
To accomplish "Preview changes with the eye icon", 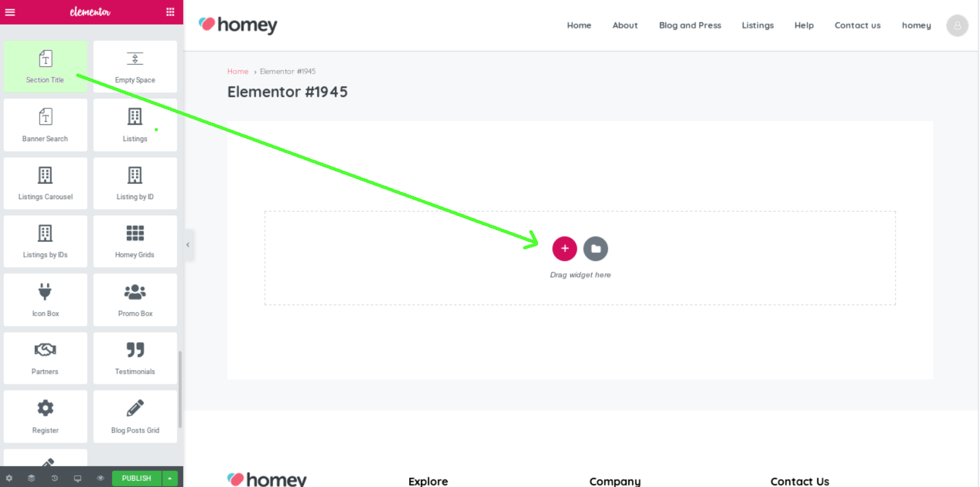I will (100, 478).
